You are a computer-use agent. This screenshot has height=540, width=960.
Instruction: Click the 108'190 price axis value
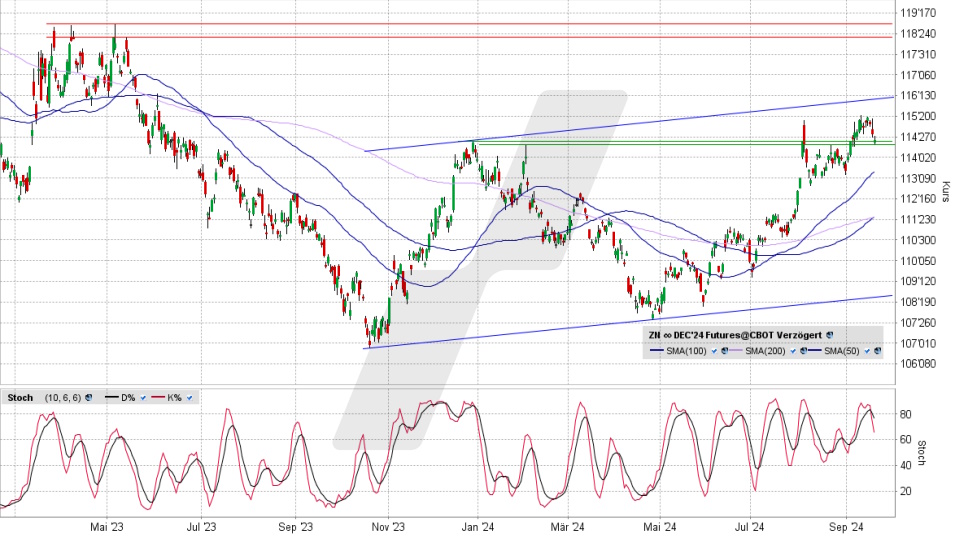[x=918, y=302]
